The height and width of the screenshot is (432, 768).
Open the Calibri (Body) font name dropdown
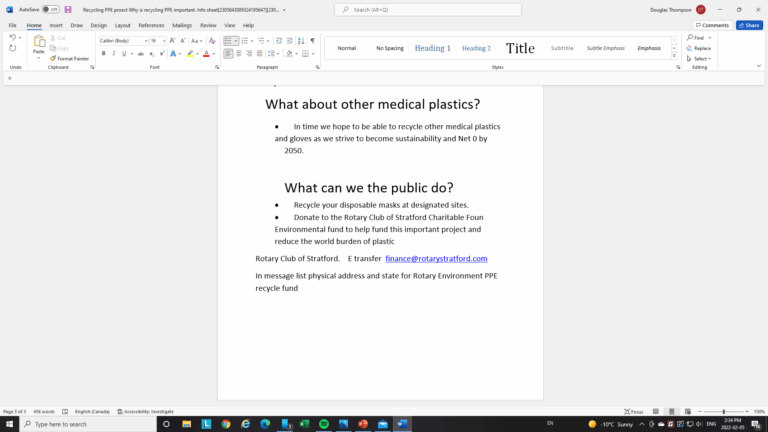[x=145, y=41]
